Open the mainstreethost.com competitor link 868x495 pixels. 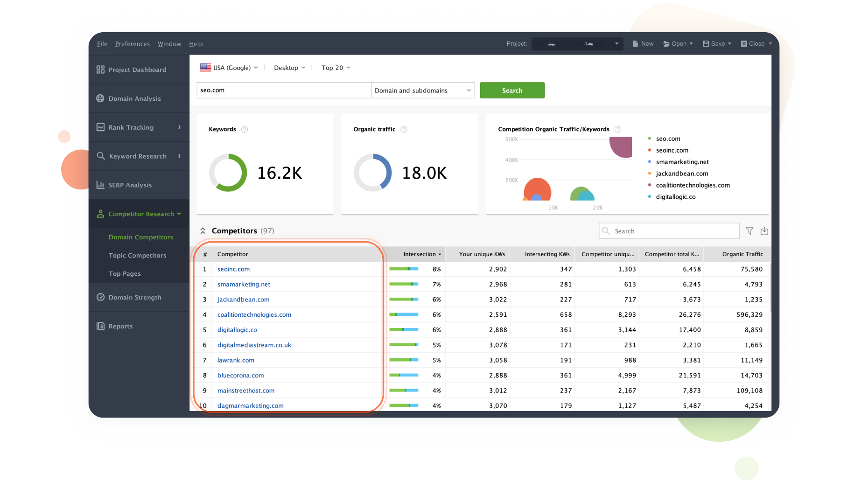click(246, 390)
